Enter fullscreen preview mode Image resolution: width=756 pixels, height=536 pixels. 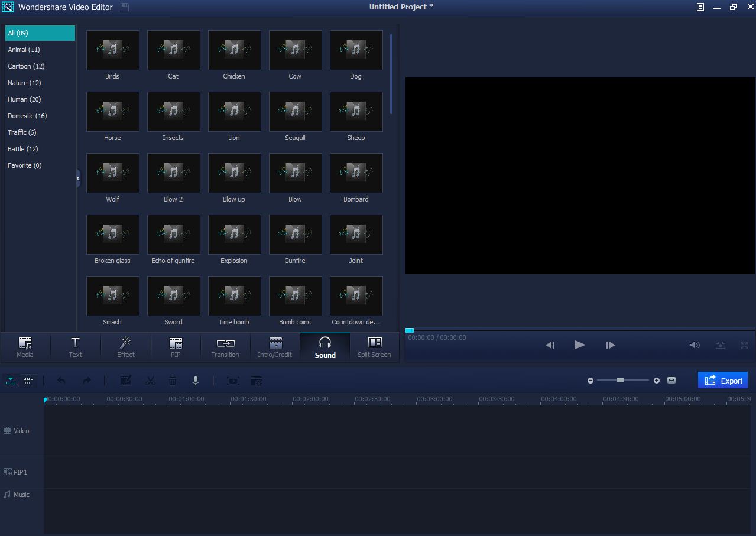coord(744,345)
